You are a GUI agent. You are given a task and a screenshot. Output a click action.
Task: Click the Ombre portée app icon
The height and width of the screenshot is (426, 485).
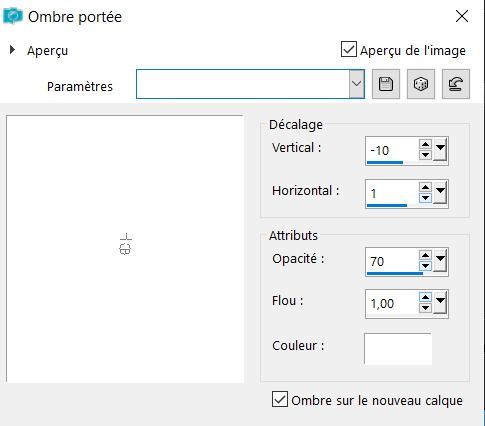13,16
